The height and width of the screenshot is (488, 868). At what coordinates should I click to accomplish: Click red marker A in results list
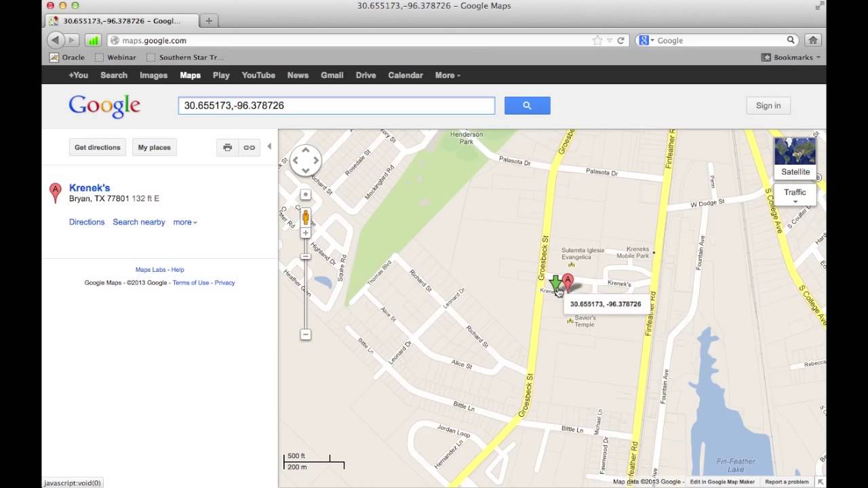pos(56,192)
